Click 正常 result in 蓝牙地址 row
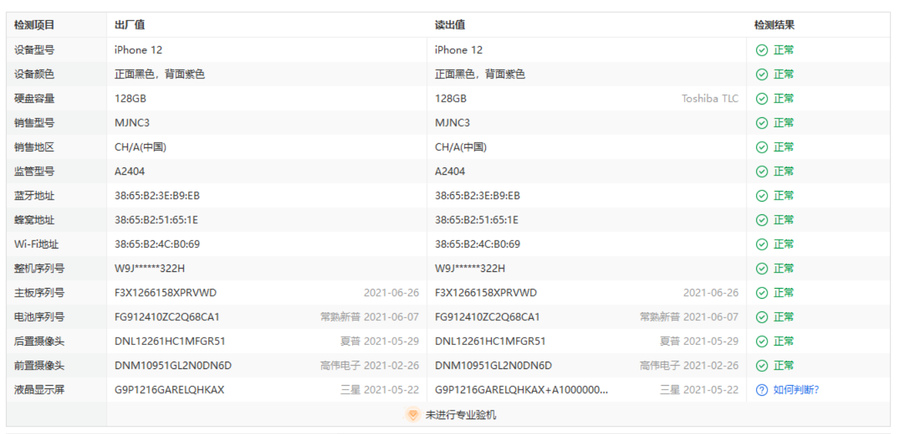Viewport: 900px width, 434px height. (783, 196)
